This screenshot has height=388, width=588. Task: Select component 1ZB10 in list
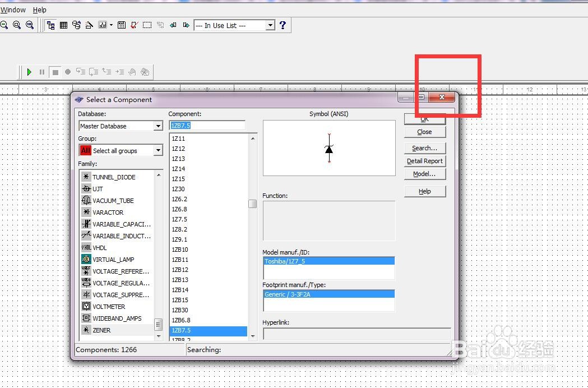(209, 250)
